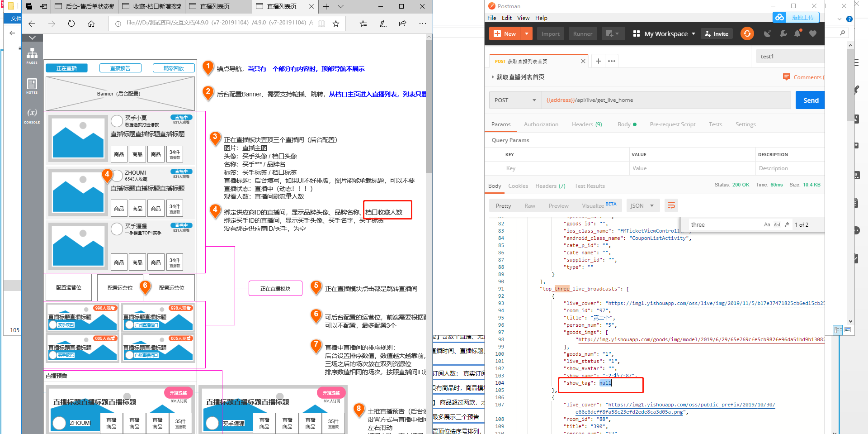Switch response view to Preview

(558, 205)
